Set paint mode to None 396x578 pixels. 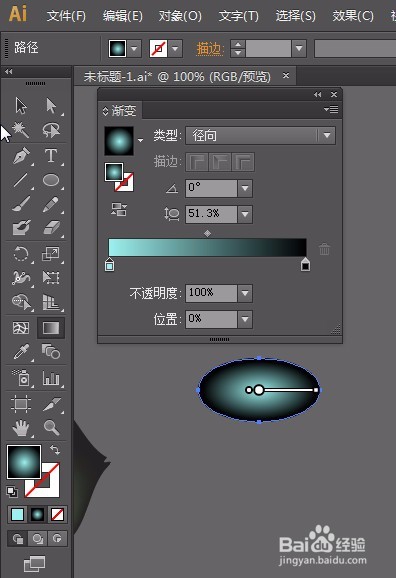[x=57, y=514]
